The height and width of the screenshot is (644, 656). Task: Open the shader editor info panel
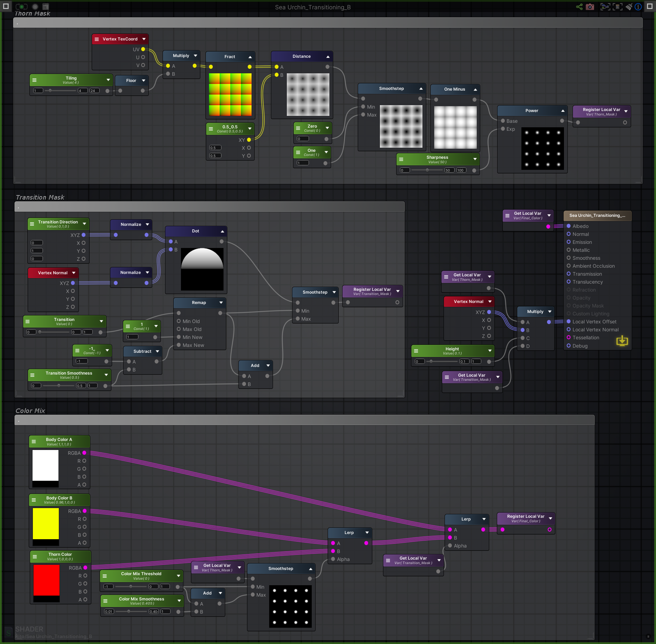click(639, 7)
